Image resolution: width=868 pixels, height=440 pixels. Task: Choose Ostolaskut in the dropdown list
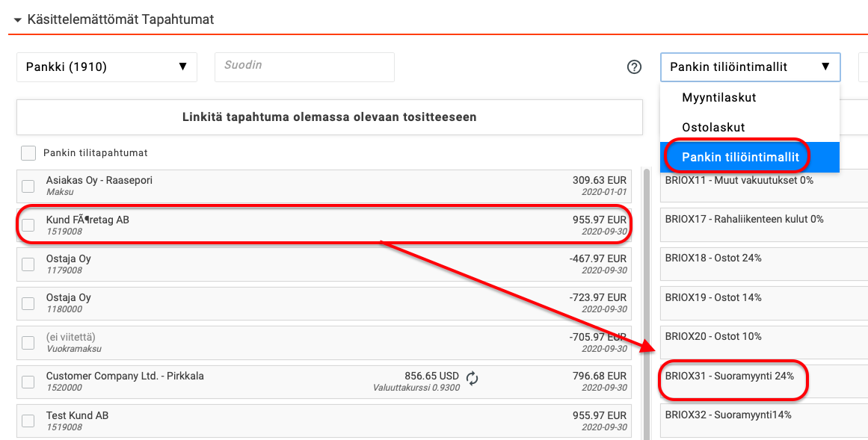pos(713,128)
